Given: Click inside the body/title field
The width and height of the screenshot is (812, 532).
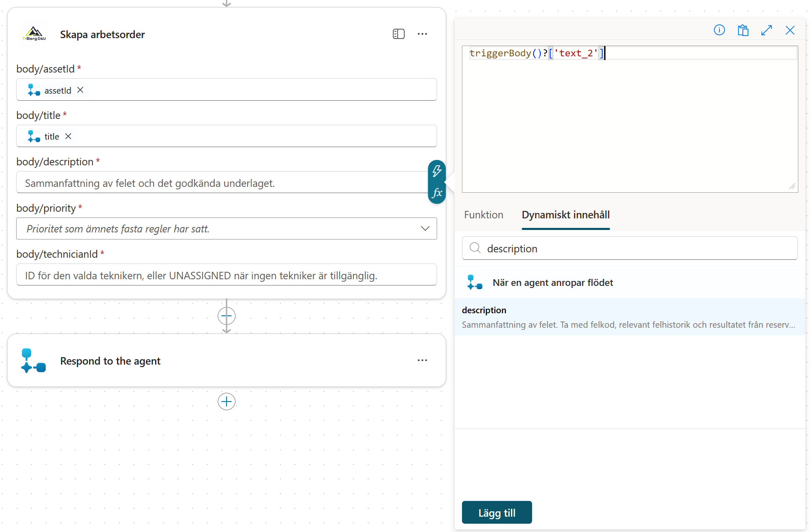Looking at the screenshot, I should click(x=226, y=136).
